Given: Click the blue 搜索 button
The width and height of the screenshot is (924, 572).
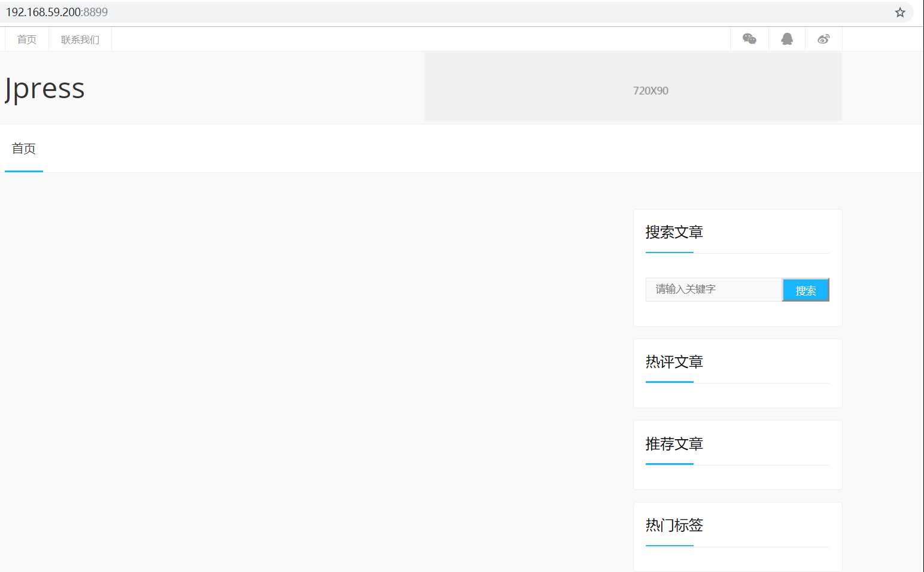Looking at the screenshot, I should coord(806,290).
